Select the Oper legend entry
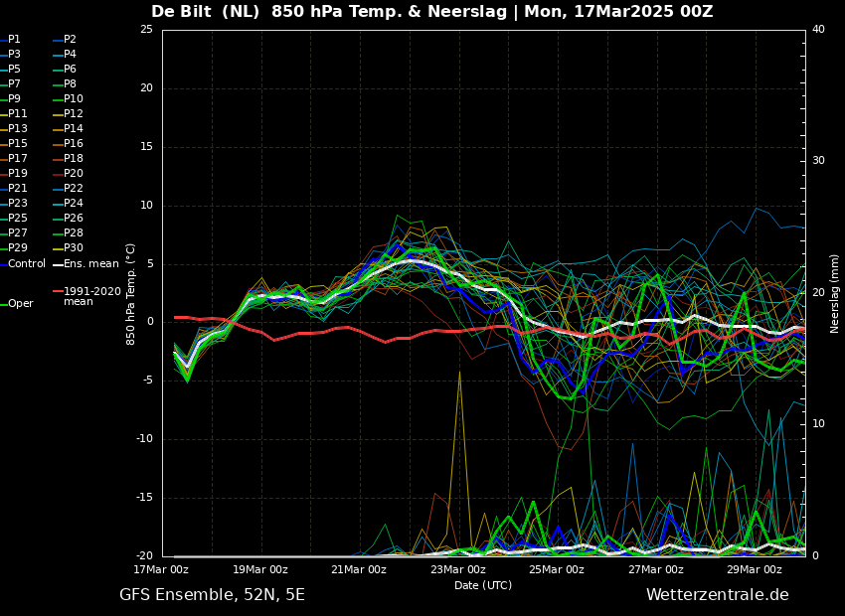This screenshot has height=616, width=845. click(20, 304)
